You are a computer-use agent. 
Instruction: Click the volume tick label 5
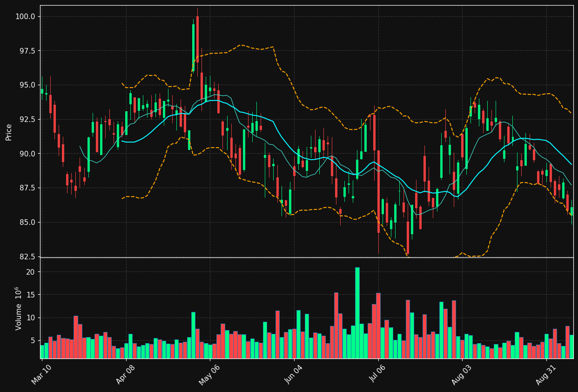[x=33, y=341]
